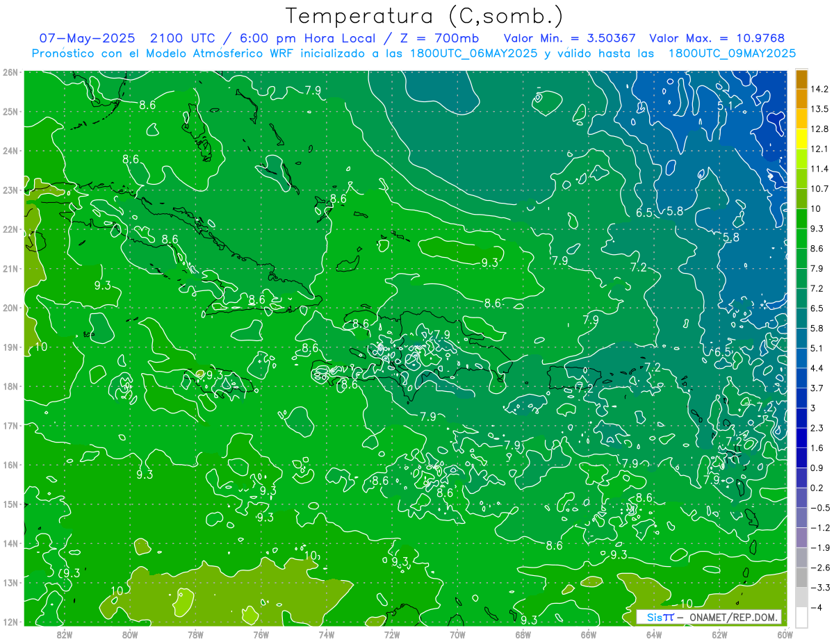Click the 78W longitude axis label
Screen dimensions: 834x644
(x=195, y=634)
